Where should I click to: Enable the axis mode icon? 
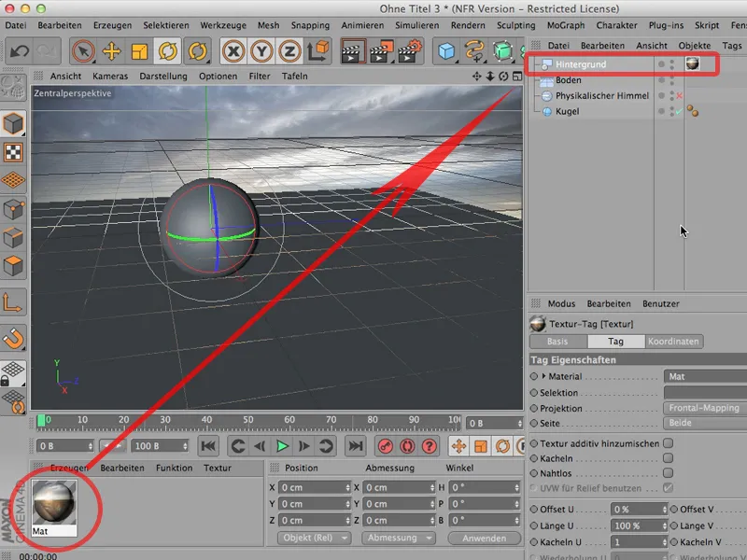click(12, 301)
